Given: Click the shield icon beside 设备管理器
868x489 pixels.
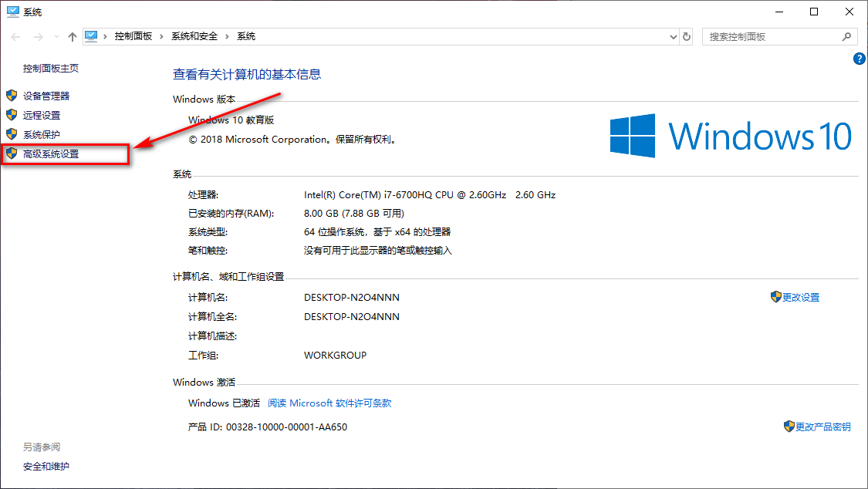Looking at the screenshot, I should click(12, 96).
